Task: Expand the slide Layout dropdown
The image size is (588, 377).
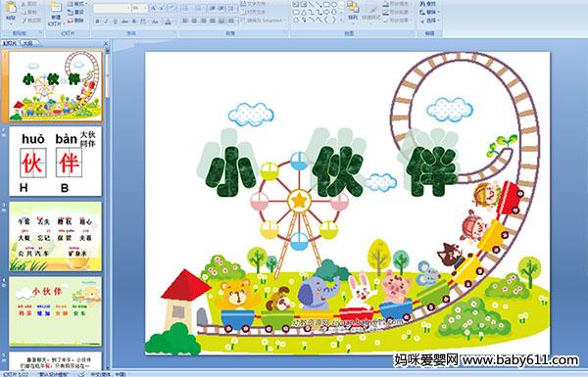Action: (x=76, y=4)
